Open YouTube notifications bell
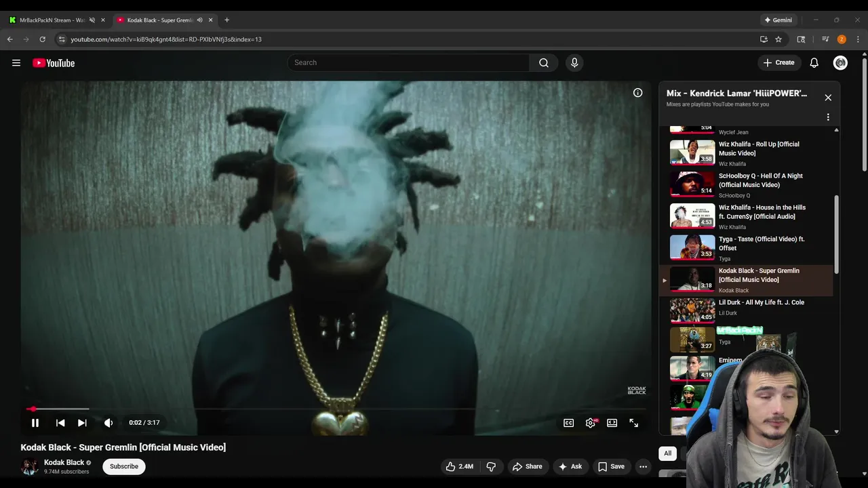Screen dimensions: 868x488 [x=814, y=62]
